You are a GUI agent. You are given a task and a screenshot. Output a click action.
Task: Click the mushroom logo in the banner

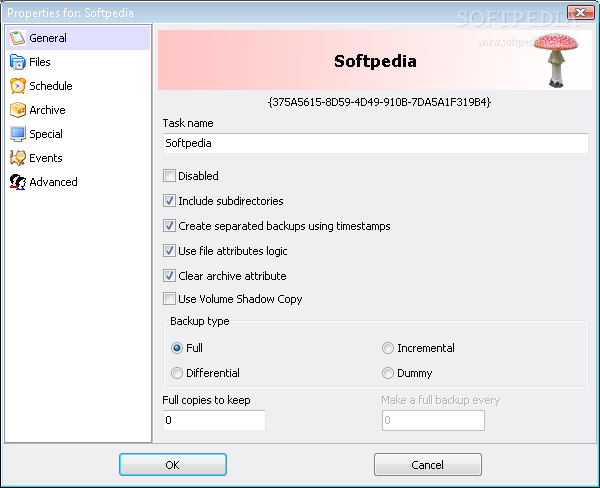tap(556, 60)
